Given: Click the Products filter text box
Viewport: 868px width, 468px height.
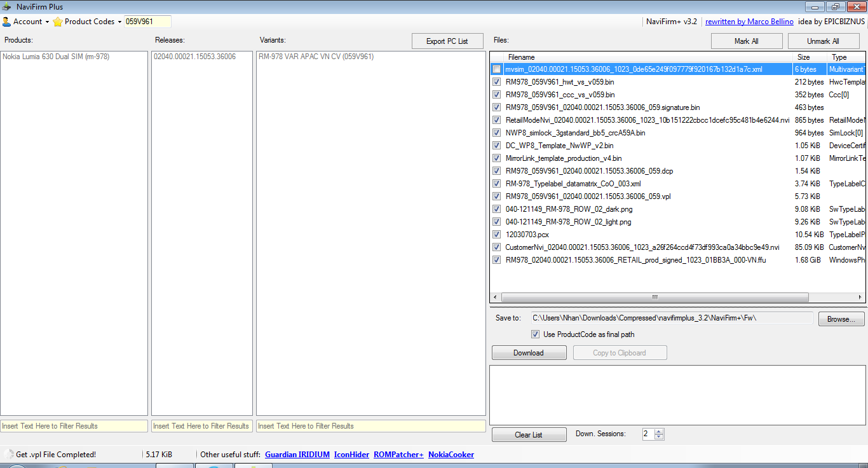Looking at the screenshot, I should coord(74,426).
